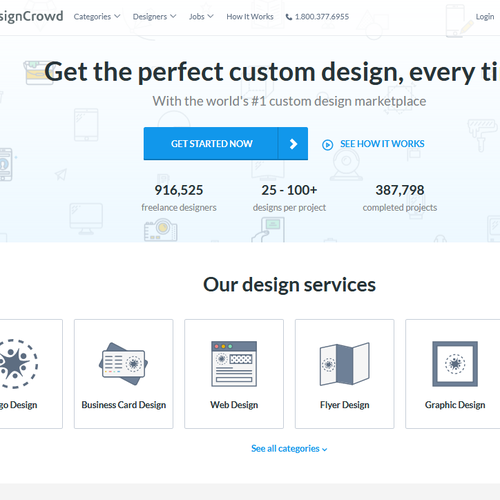Click the Graphic Design label text
500x500 pixels.
(x=455, y=405)
